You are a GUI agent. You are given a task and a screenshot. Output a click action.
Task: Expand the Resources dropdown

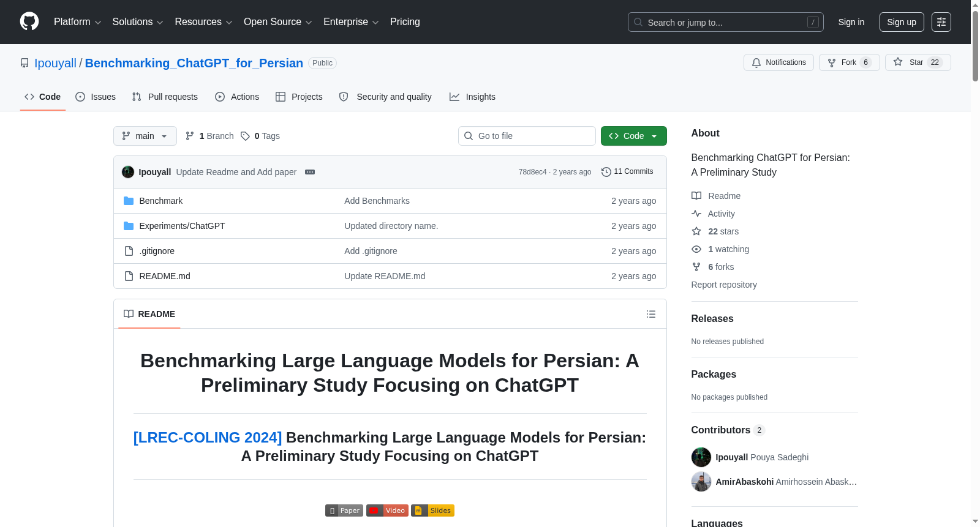[203, 22]
